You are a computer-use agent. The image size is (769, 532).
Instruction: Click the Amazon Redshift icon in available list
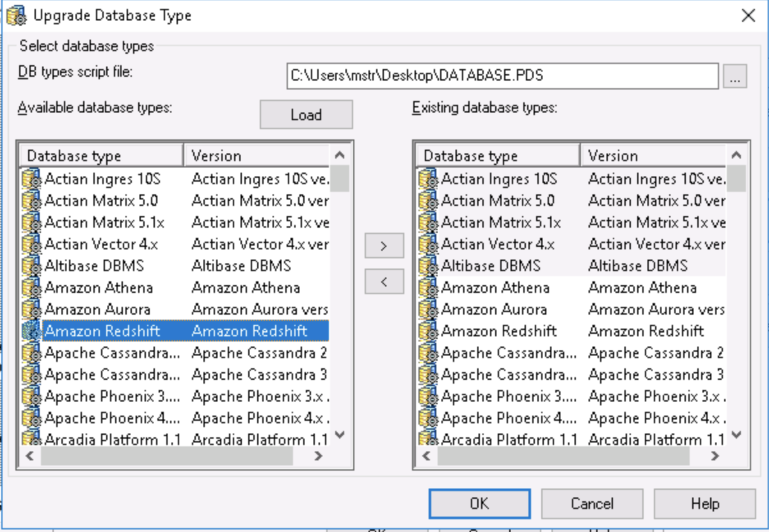click(32, 331)
